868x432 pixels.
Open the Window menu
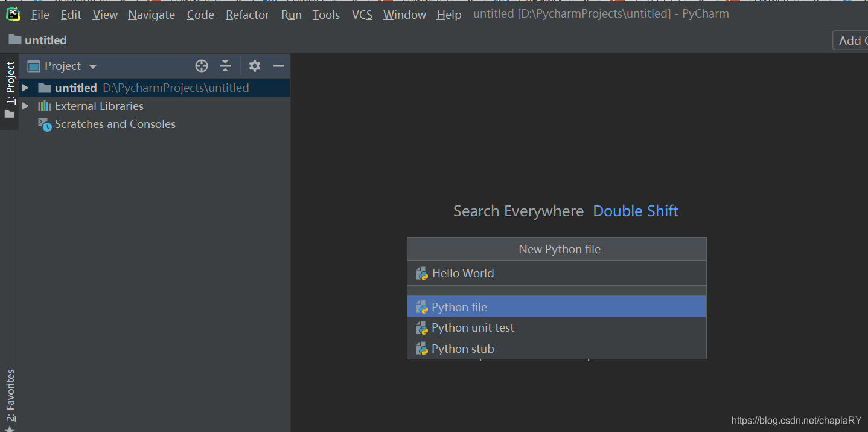point(404,15)
